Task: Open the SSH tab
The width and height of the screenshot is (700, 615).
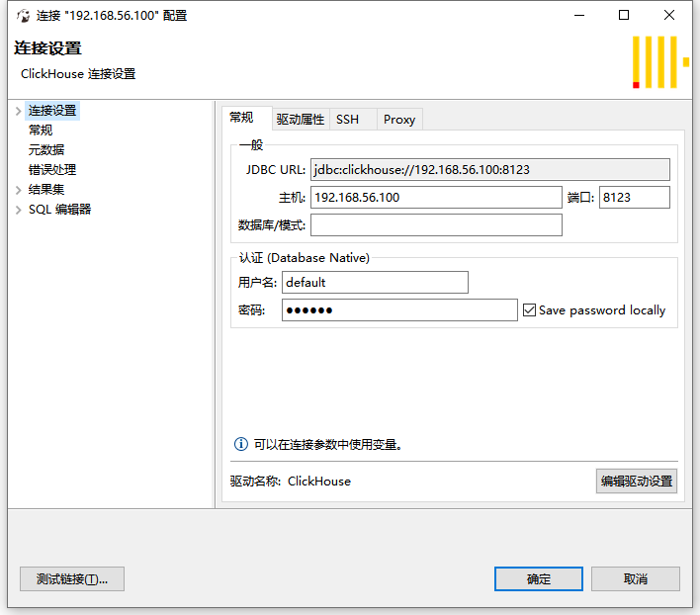Action: click(353, 120)
